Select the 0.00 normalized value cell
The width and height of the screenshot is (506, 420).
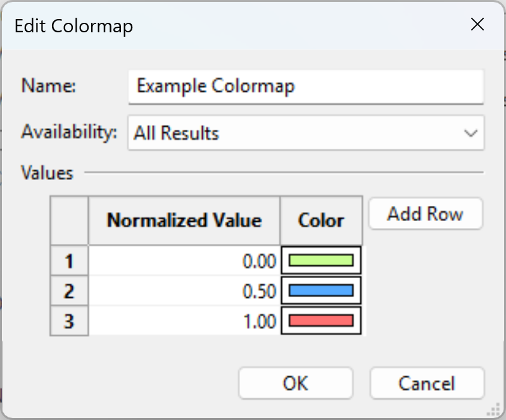pos(184,260)
